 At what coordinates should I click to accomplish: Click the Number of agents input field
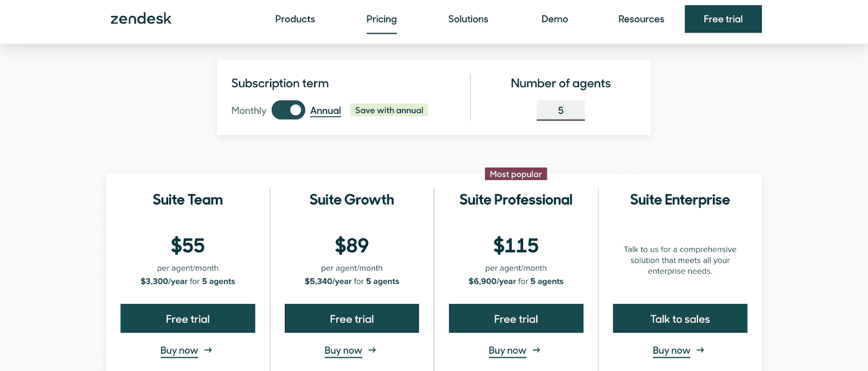tap(560, 110)
